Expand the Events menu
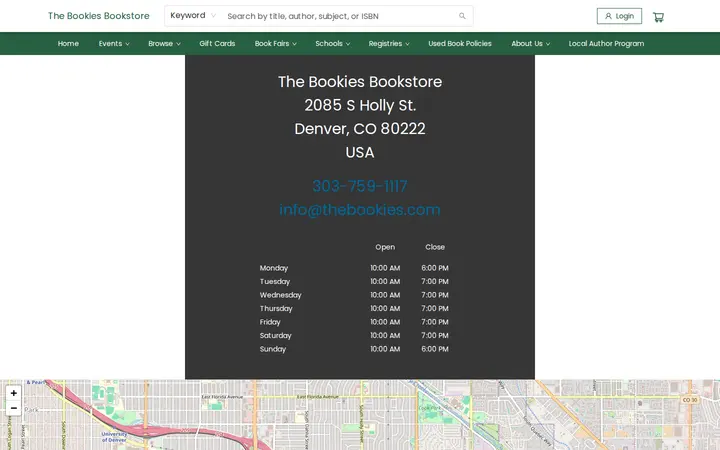This screenshot has width=720, height=450. 114,44
